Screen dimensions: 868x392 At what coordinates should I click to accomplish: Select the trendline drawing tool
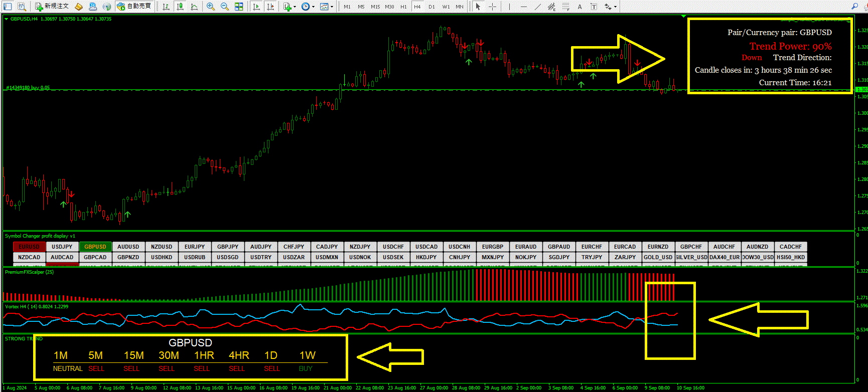(x=537, y=7)
